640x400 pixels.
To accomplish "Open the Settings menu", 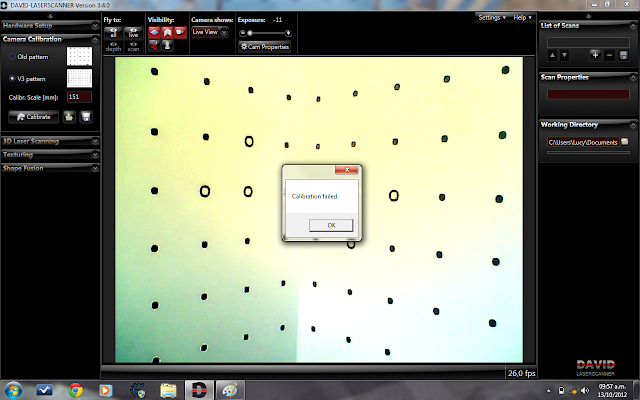I will 492,18.
